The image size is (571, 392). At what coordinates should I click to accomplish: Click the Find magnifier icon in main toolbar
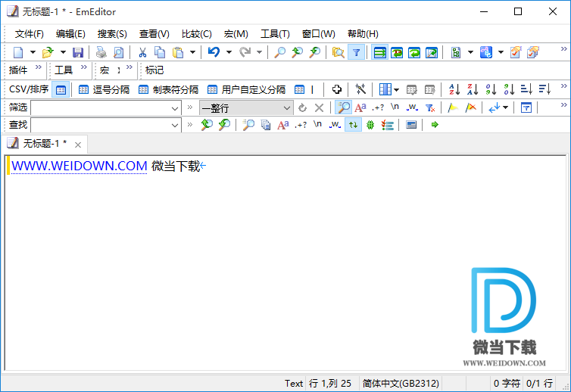pyautogui.click(x=279, y=52)
